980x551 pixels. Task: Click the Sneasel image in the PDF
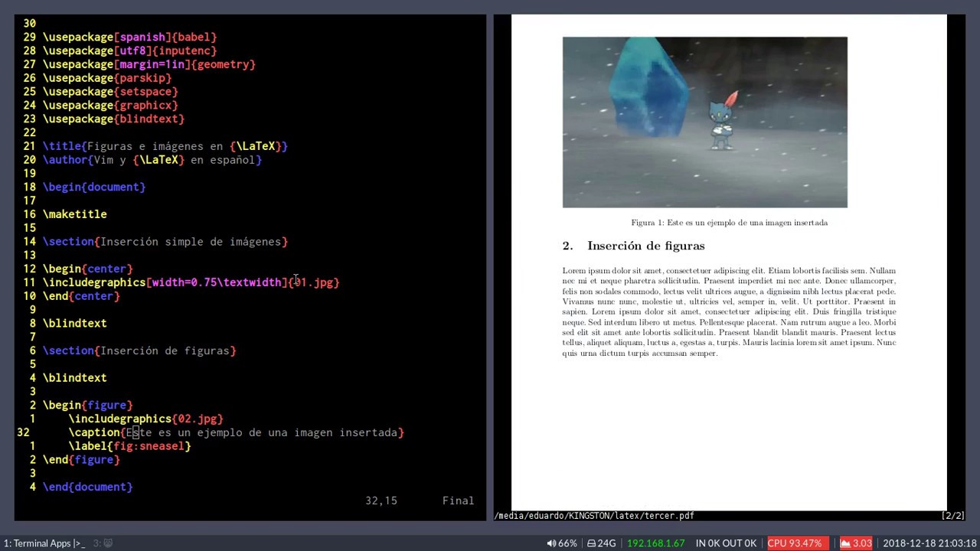pyautogui.click(x=704, y=122)
